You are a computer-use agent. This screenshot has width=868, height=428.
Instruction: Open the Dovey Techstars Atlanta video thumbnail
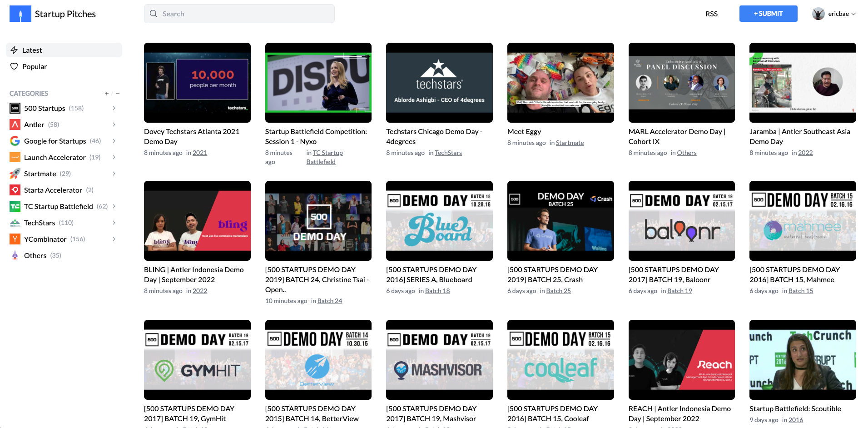pyautogui.click(x=197, y=83)
